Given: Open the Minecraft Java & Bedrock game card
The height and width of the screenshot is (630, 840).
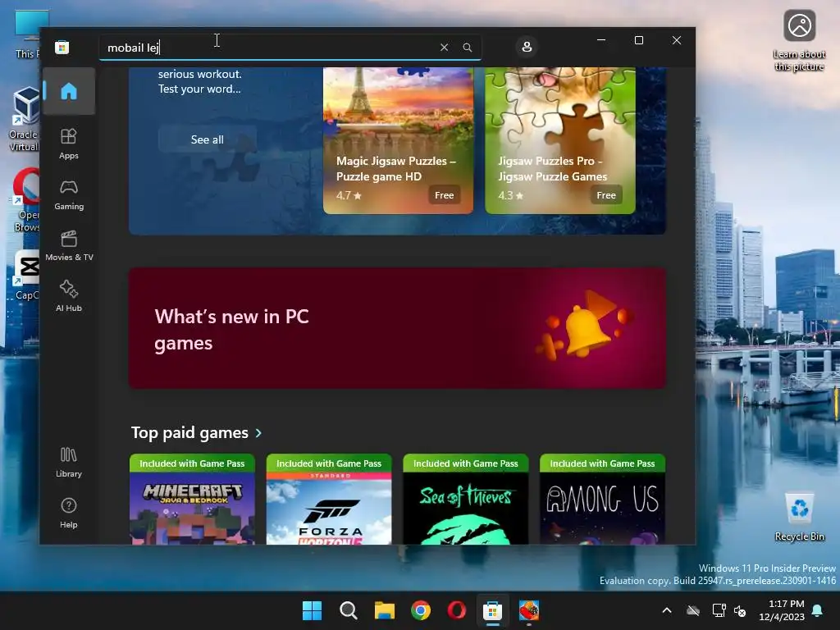Looking at the screenshot, I should pyautogui.click(x=192, y=500).
